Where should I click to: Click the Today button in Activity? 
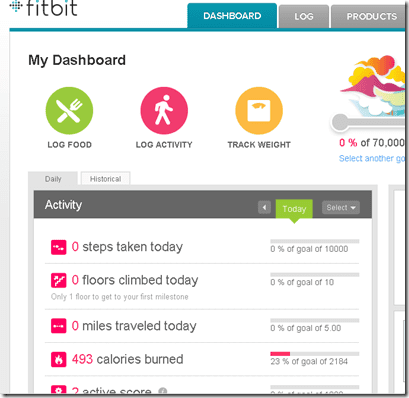294,209
